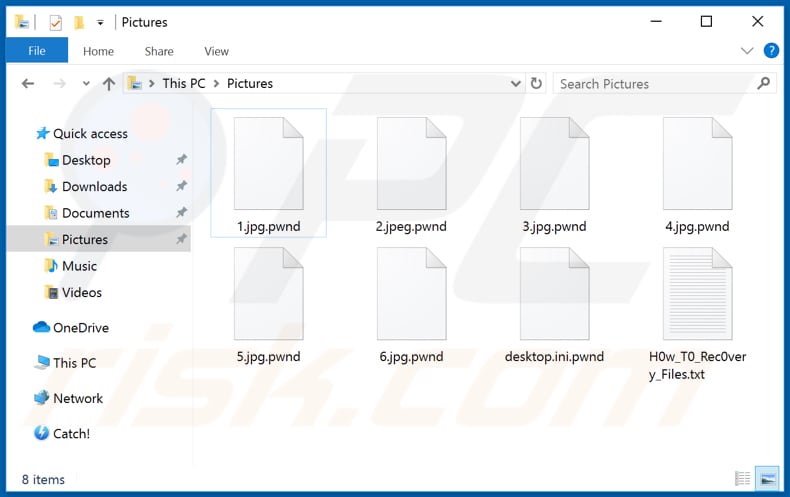Refresh the Pictures folder

[x=536, y=83]
